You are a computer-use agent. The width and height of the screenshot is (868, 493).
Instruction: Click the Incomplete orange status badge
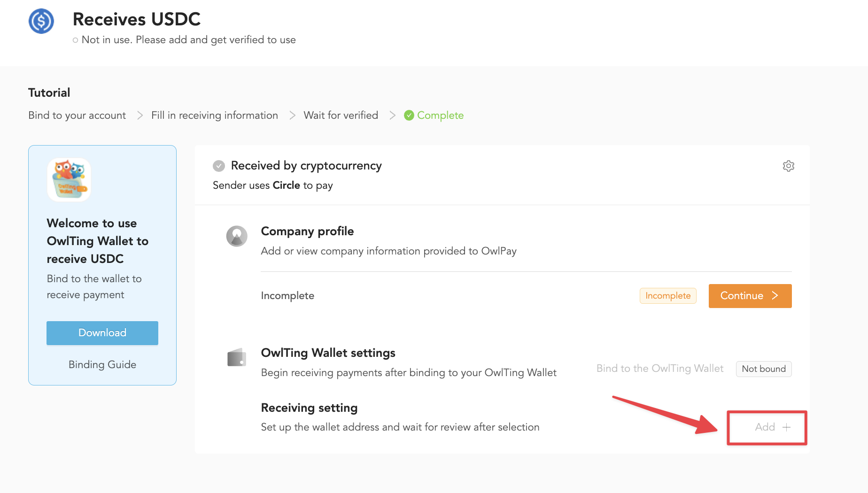[668, 296]
